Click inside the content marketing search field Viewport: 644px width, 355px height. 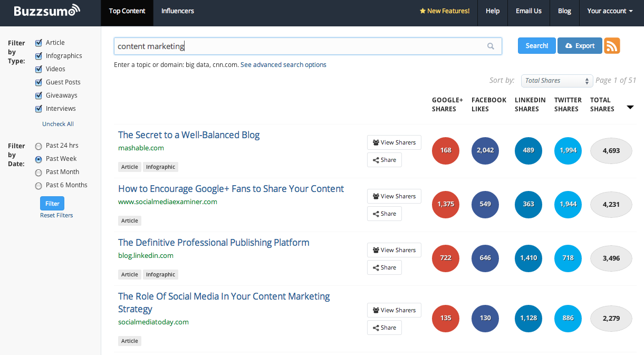tap(308, 46)
